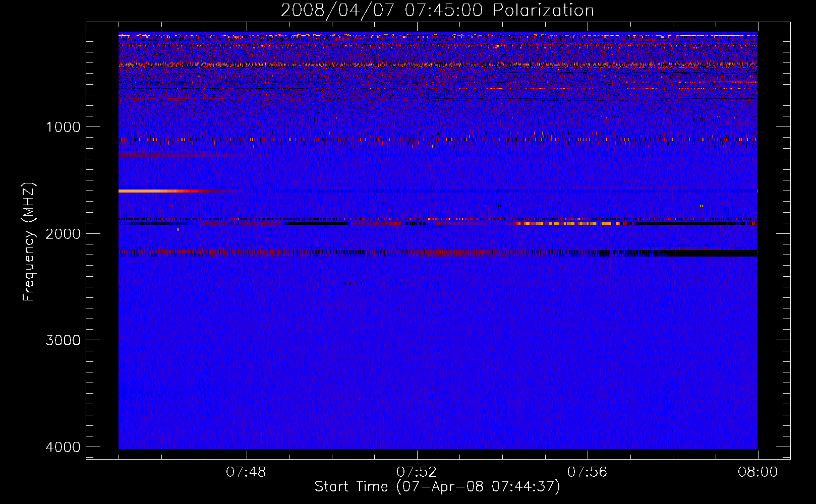Click the 07:48 time tick label
Viewport: 816px width, 504px height.
tap(246, 472)
